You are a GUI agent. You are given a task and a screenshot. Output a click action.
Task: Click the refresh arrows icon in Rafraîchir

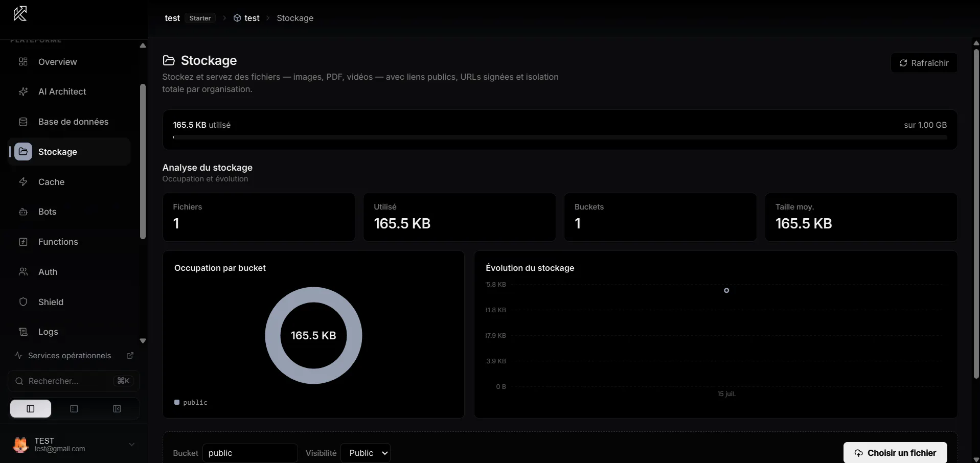(903, 63)
